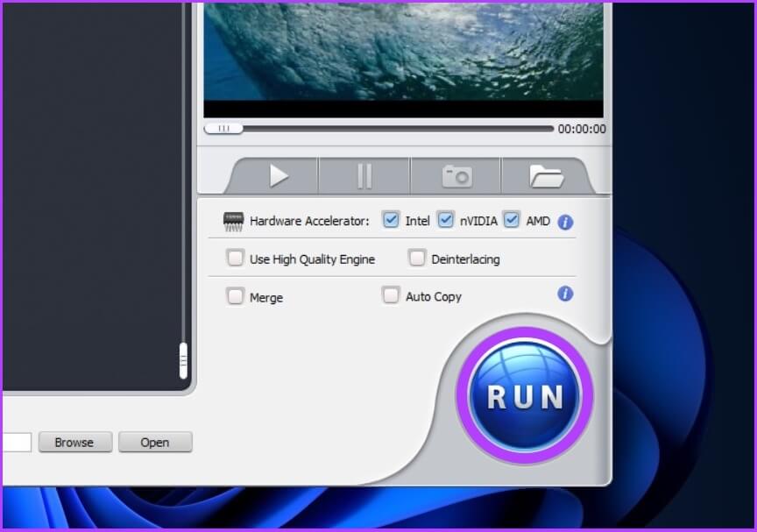Image resolution: width=757 pixels, height=532 pixels.
Task: Uncheck the nVIDIA hardware accelerator
Action: [x=445, y=220]
